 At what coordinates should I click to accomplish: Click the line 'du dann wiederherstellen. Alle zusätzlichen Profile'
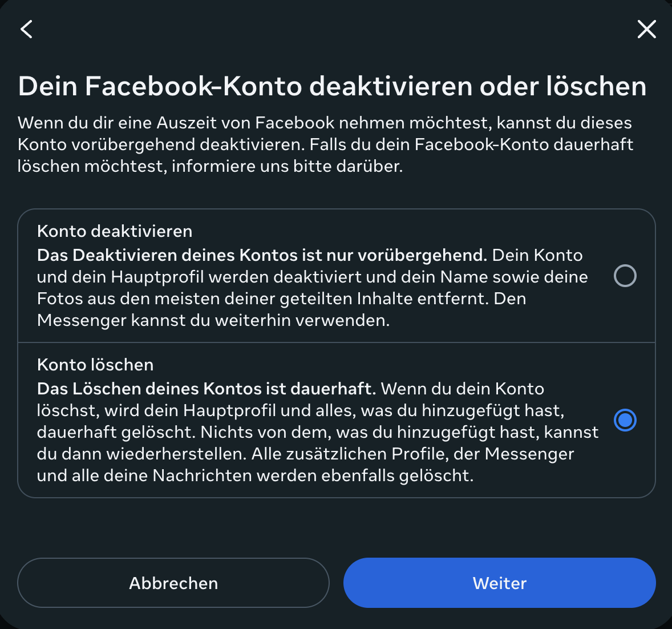tap(305, 454)
